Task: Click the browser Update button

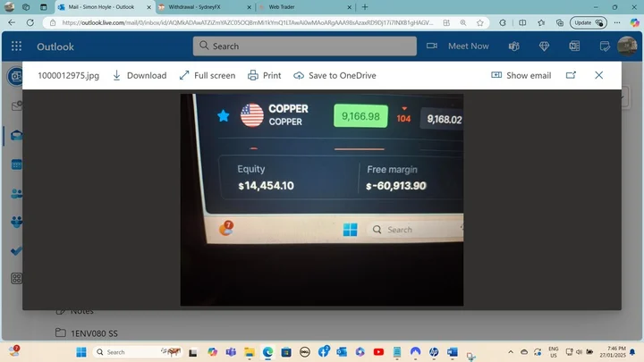Action: [x=589, y=22]
